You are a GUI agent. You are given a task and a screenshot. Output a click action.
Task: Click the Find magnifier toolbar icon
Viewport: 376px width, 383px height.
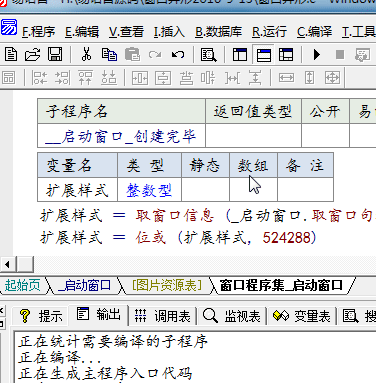pyautogui.click(x=208, y=54)
